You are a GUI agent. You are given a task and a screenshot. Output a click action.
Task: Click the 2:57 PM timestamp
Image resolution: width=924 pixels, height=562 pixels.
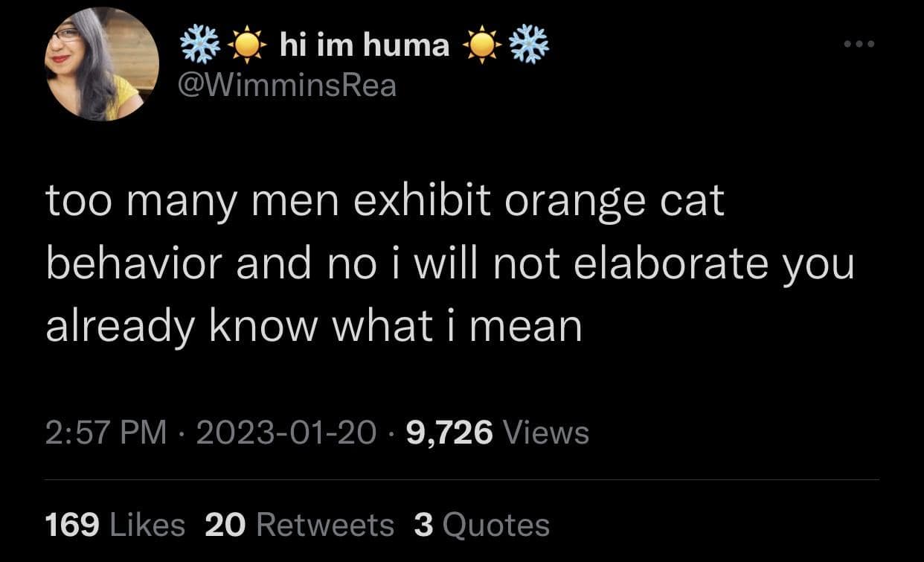(106, 432)
